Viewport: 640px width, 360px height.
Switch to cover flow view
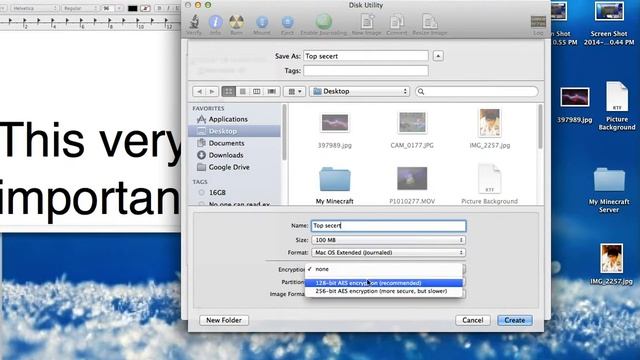tap(272, 91)
